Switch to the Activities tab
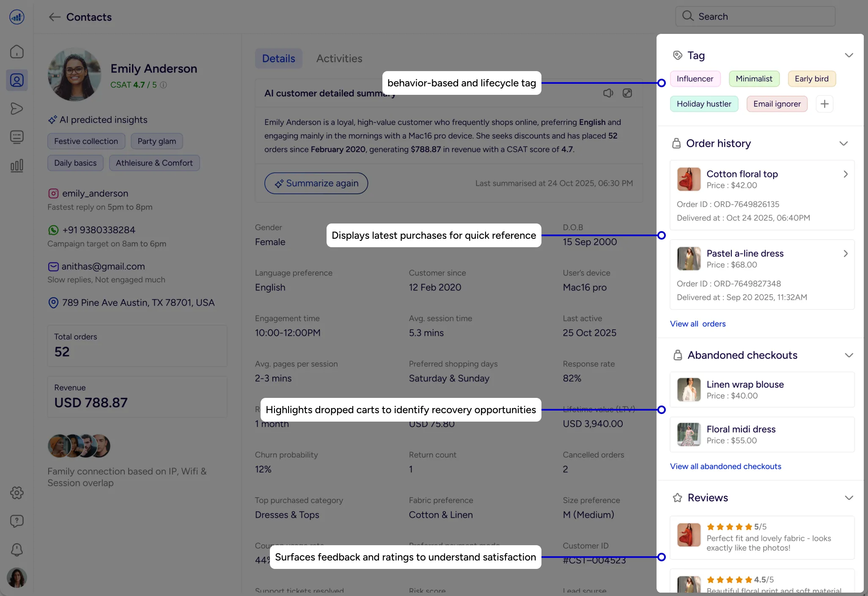This screenshot has width=868, height=596. pos(339,58)
